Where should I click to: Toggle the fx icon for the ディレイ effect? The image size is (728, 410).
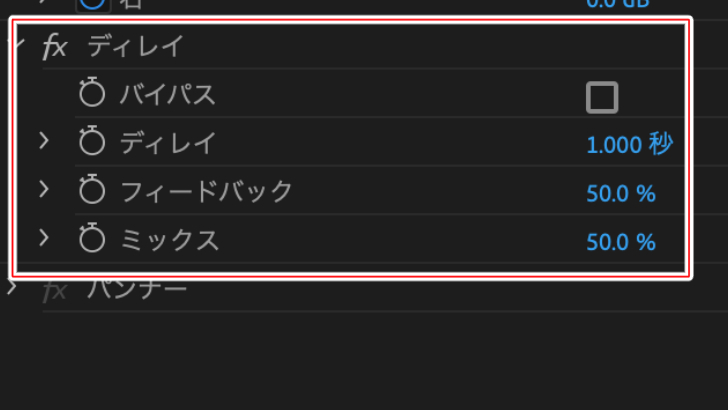pos(55,47)
